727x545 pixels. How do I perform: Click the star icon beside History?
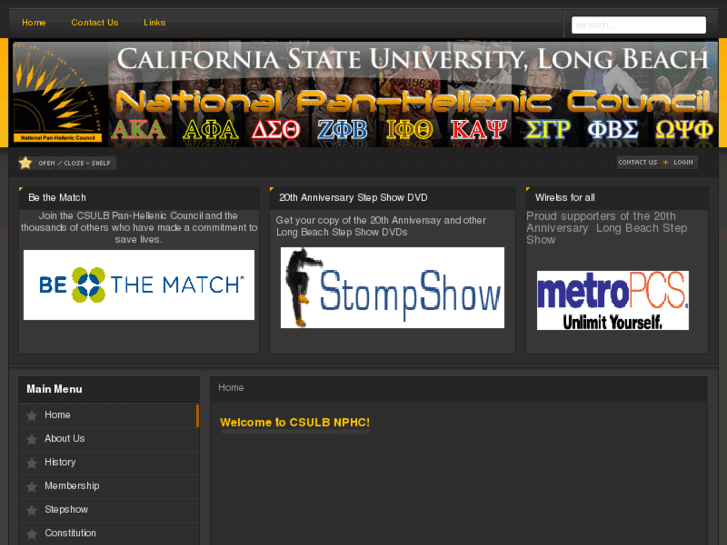[x=32, y=463]
